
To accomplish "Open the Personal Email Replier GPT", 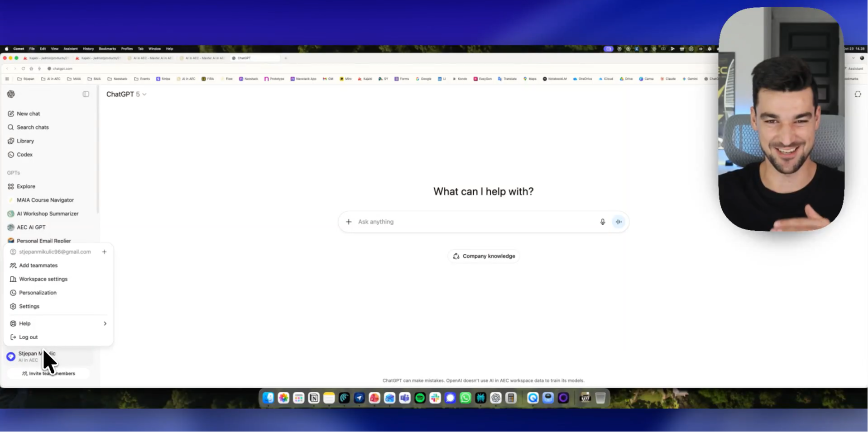I will pyautogui.click(x=39, y=241).
